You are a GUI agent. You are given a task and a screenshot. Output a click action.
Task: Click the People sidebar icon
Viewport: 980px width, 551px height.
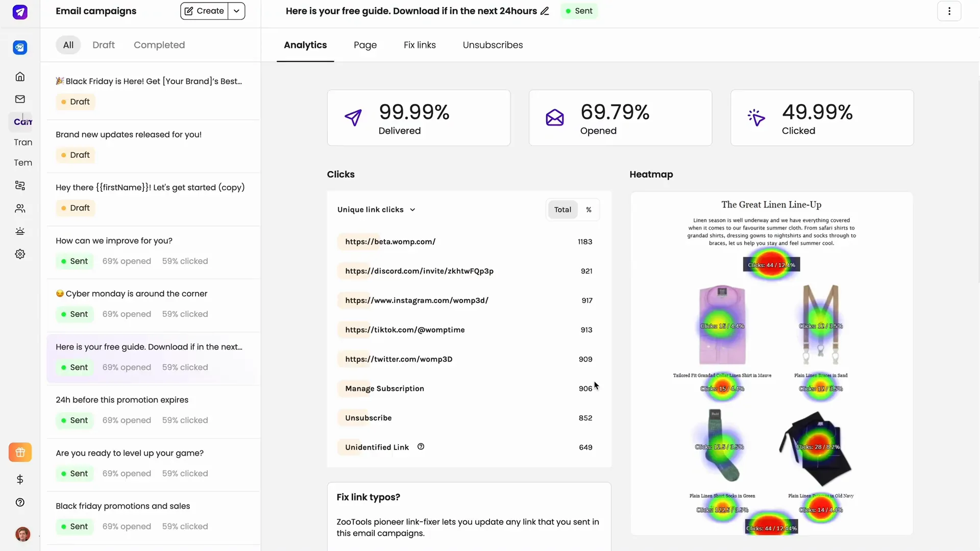coord(19,208)
